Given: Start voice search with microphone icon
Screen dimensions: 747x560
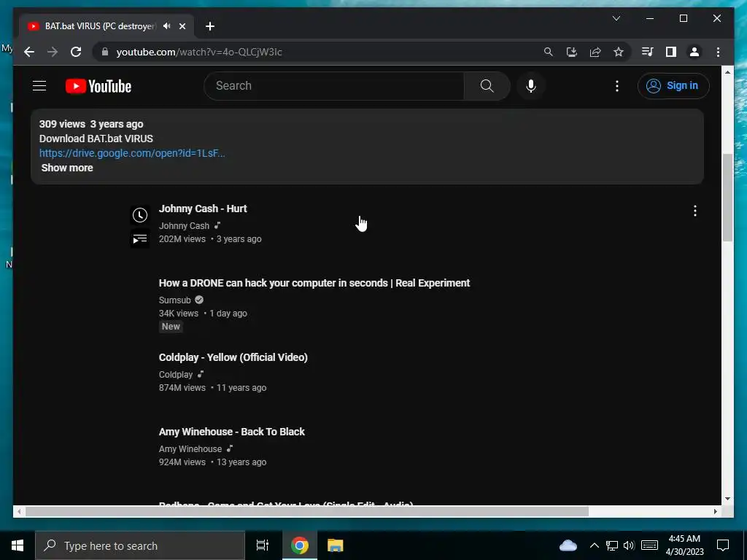Looking at the screenshot, I should click(531, 86).
